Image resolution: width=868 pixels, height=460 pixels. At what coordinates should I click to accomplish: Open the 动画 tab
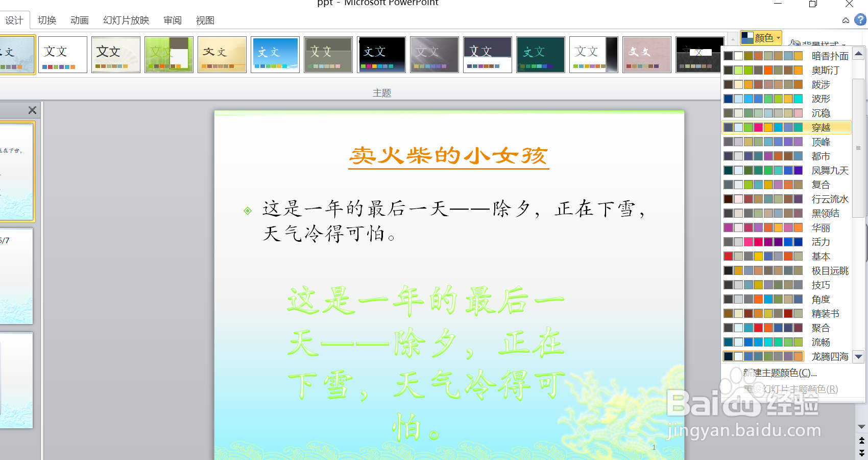[80, 20]
